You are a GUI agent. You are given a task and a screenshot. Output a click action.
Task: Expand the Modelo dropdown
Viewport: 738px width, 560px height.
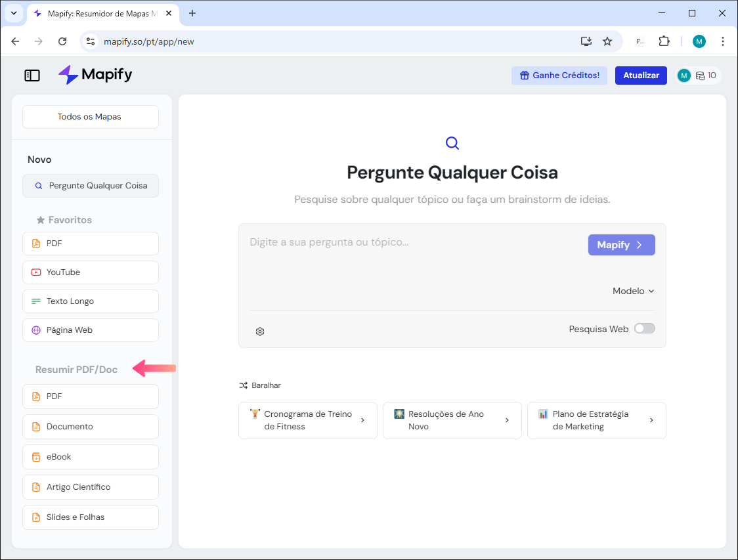pyautogui.click(x=633, y=291)
